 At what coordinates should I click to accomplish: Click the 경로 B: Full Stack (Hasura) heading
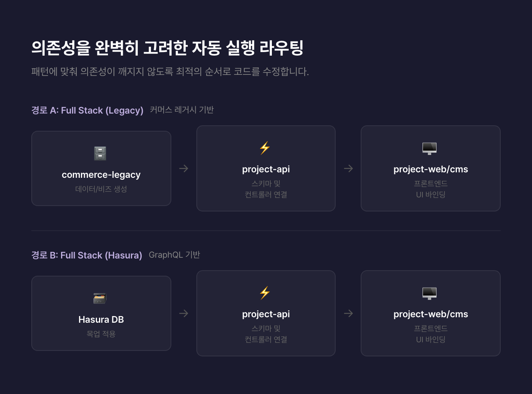point(86,255)
